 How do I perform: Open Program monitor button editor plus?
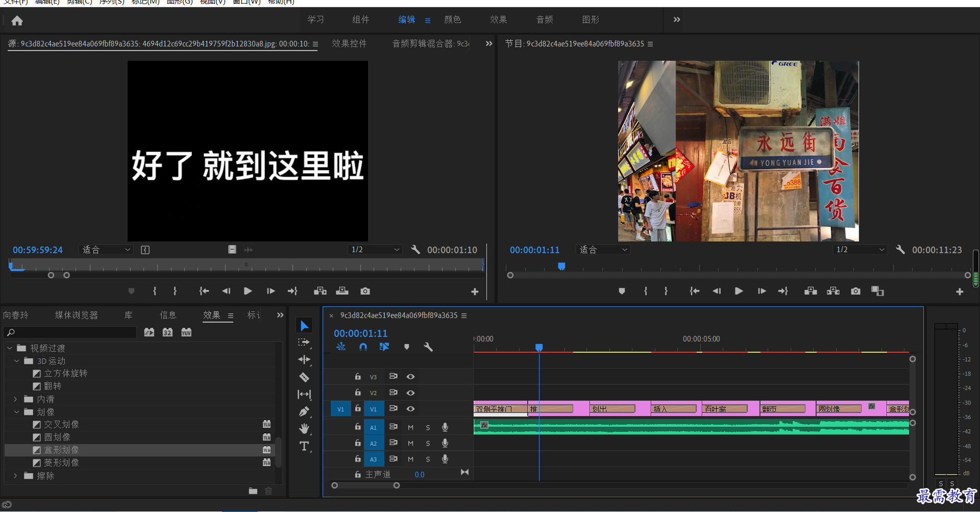(x=960, y=291)
